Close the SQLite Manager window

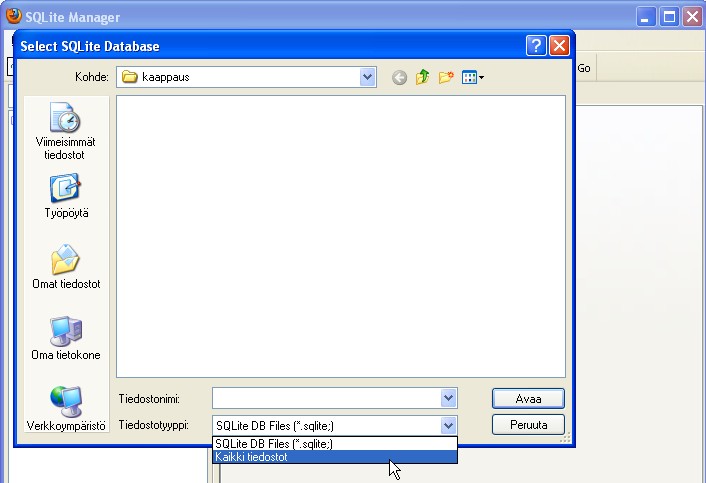(693, 17)
